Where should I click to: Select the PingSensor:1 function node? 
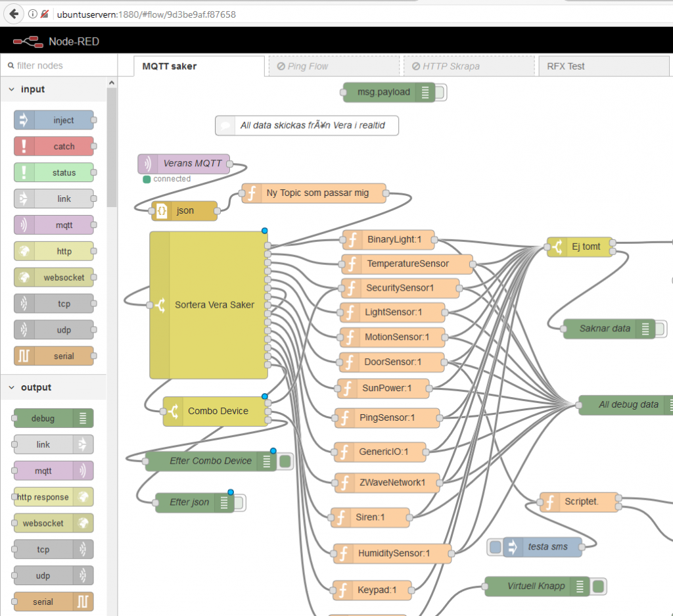click(387, 418)
